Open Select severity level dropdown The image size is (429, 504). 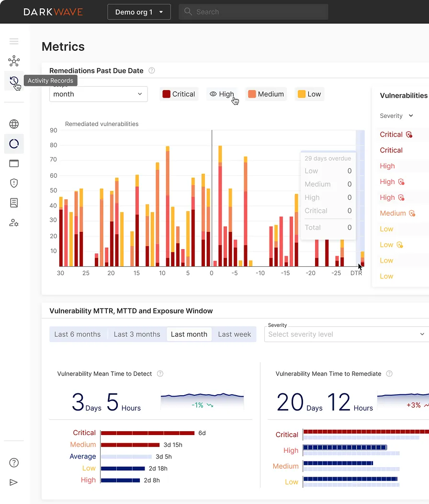[347, 334]
